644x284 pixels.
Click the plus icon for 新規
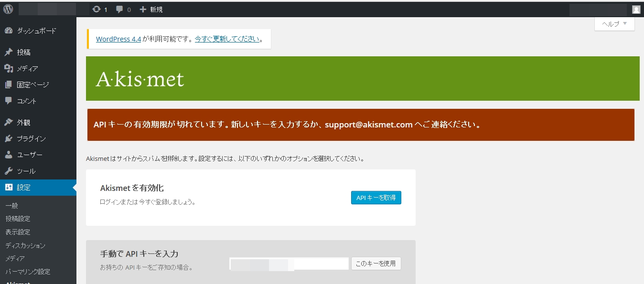pos(143,10)
